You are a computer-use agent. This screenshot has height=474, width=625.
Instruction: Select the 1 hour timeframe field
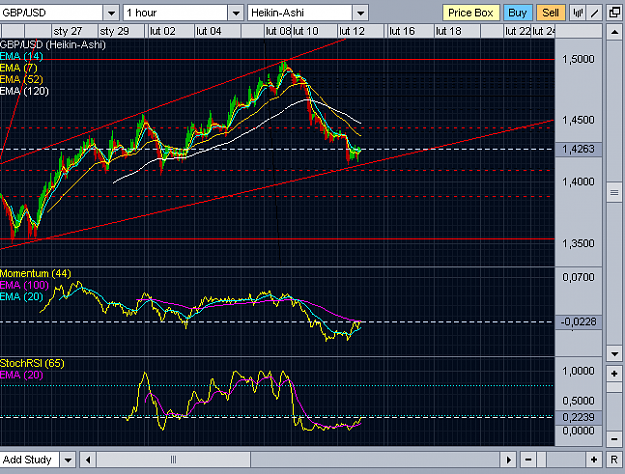coord(176,13)
